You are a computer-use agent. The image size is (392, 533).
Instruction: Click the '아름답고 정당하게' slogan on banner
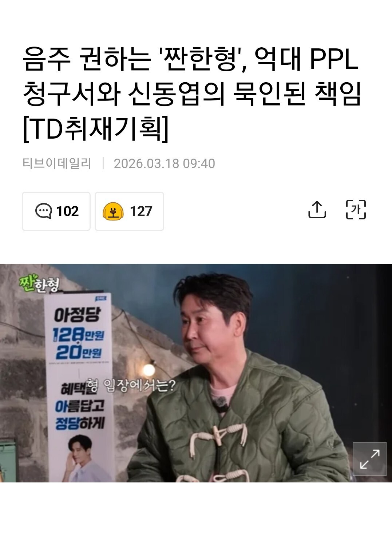pos(79,414)
